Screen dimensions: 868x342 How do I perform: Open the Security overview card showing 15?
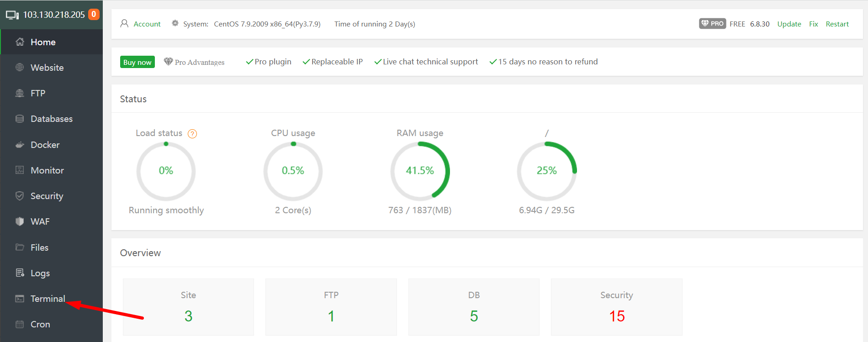[616, 307]
